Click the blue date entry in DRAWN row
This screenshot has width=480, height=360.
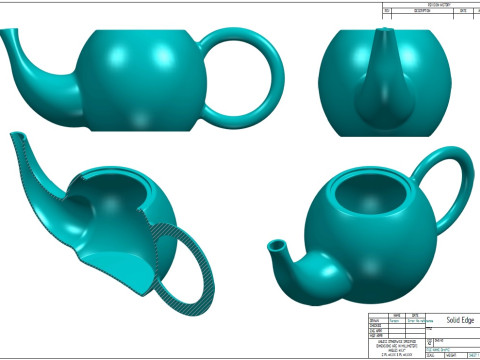(420, 321)
